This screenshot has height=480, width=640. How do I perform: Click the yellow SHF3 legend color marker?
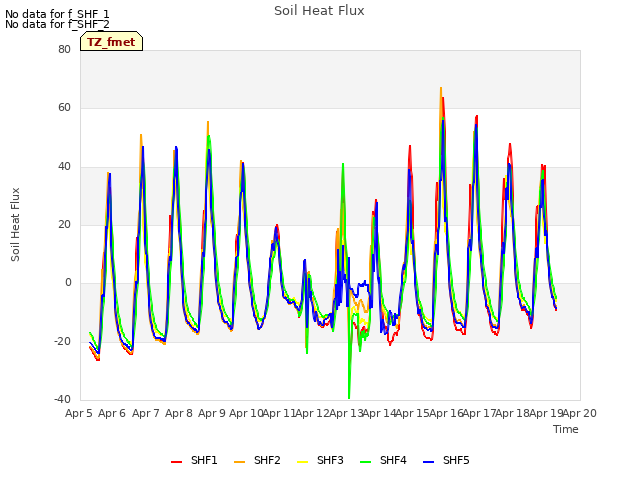pyautogui.click(x=302, y=462)
